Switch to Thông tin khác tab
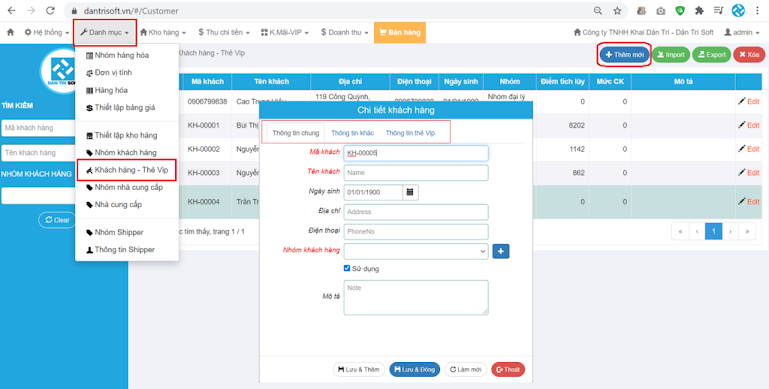The width and height of the screenshot is (769, 389). coord(352,133)
